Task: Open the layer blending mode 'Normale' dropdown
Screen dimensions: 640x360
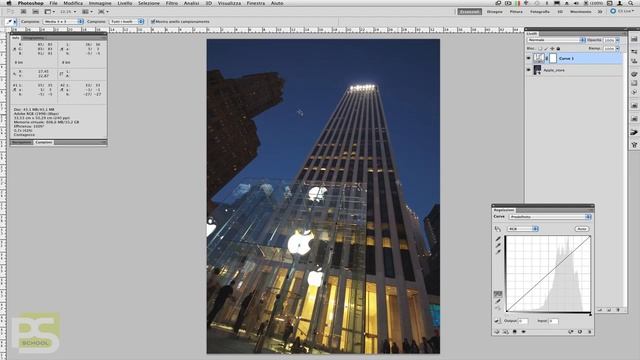Action: [556, 40]
